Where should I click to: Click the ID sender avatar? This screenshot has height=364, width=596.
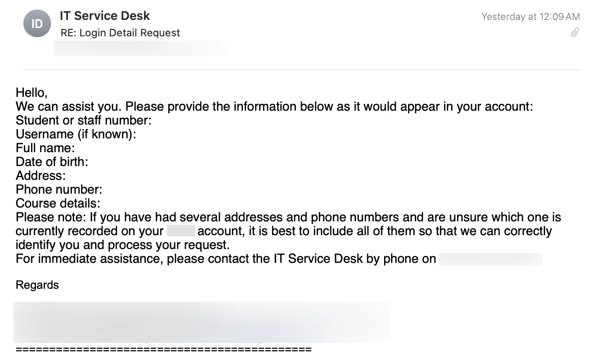click(x=37, y=23)
